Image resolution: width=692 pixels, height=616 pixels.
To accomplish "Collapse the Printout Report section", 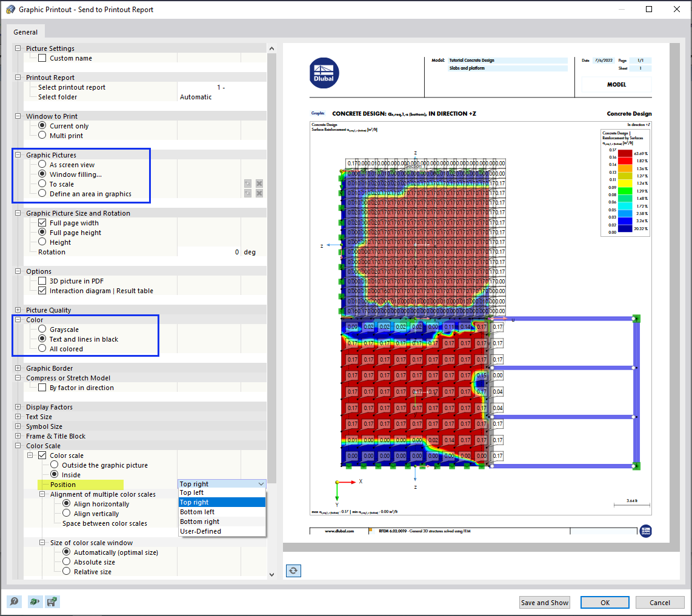I will pos(18,77).
